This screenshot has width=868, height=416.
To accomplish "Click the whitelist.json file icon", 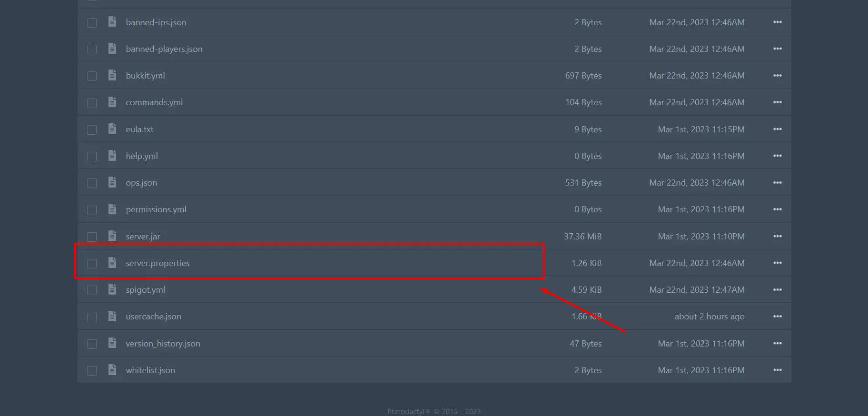I will click(x=112, y=370).
